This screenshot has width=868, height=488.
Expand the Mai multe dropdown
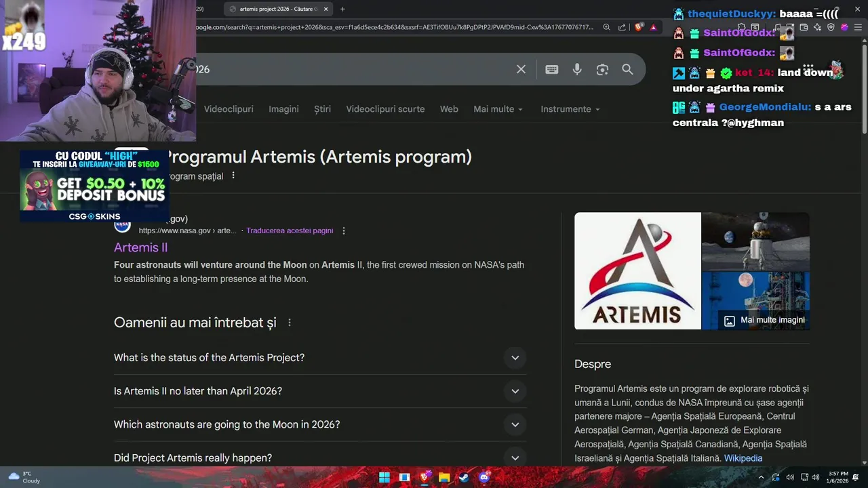click(x=498, y=109)
